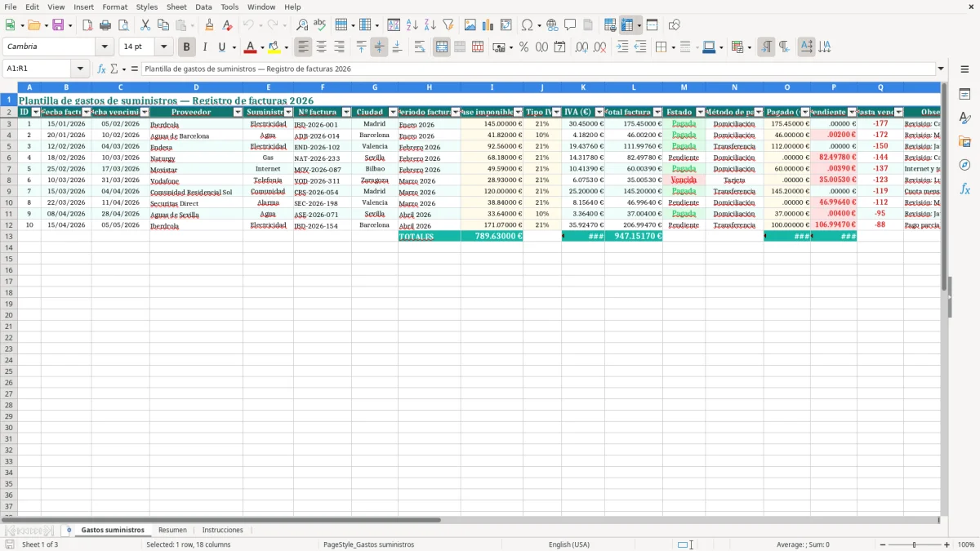Open Borders dropdown arrow
980x551 pixels.
click(x=672, y=47)
